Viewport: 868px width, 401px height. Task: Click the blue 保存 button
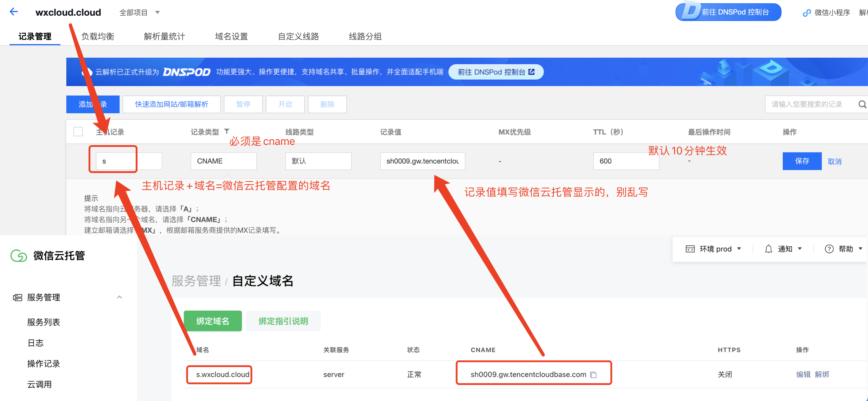[x=802, y=161]
